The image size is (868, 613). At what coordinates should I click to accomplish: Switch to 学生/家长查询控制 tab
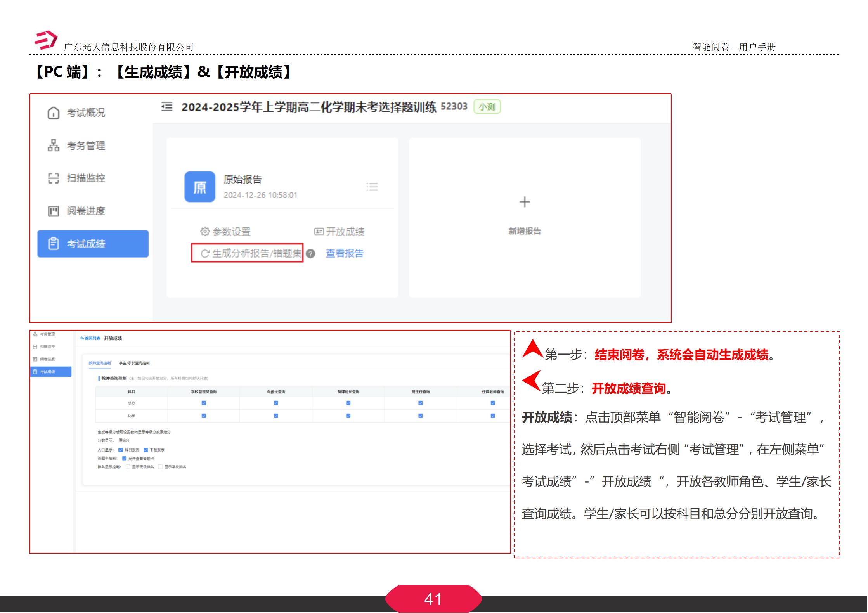pos(134,364)
